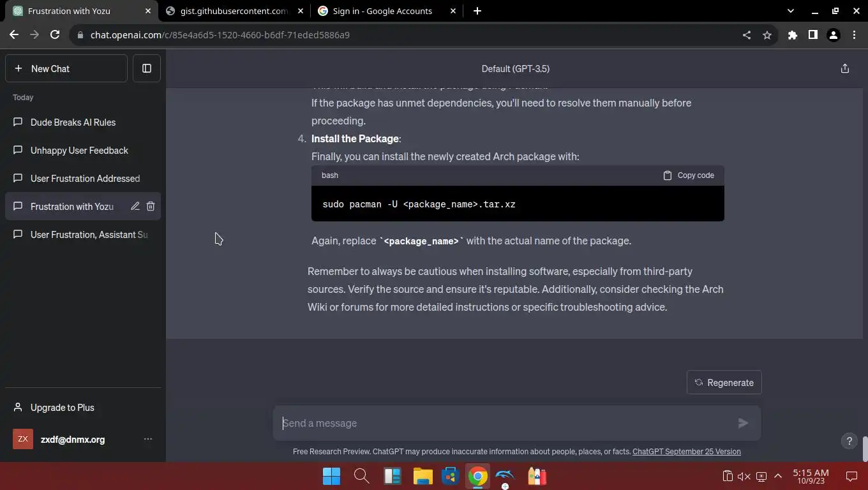The width and height of the screenshot is (868, 490).
Task: Click the Chrome taskbar icon
Action: (x=477, y=477)
